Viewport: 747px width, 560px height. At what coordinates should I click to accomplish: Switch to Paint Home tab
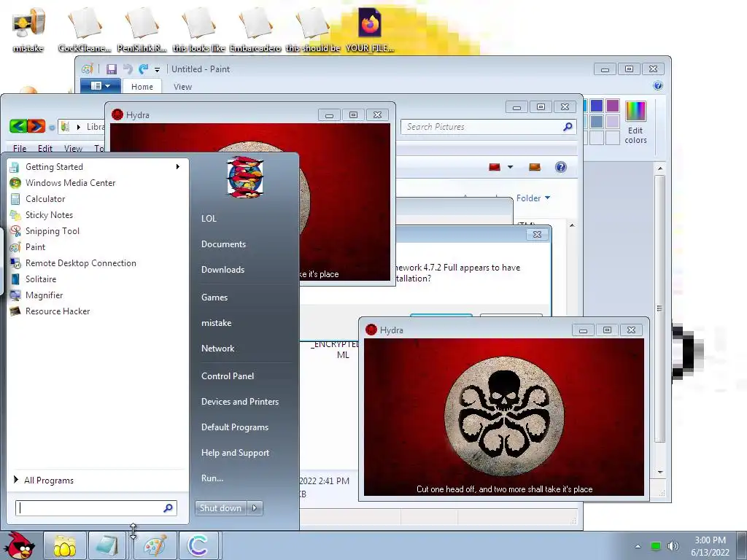click(142, 87)
